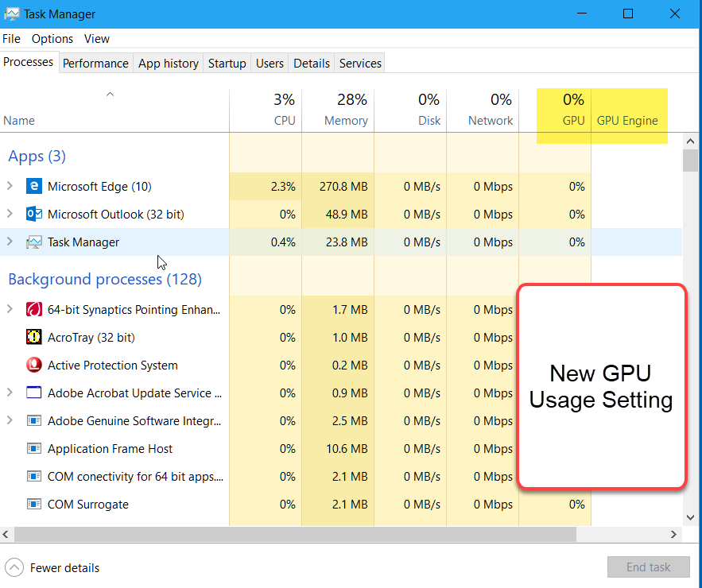Click the 0.4% CPU value

(283, 242)
